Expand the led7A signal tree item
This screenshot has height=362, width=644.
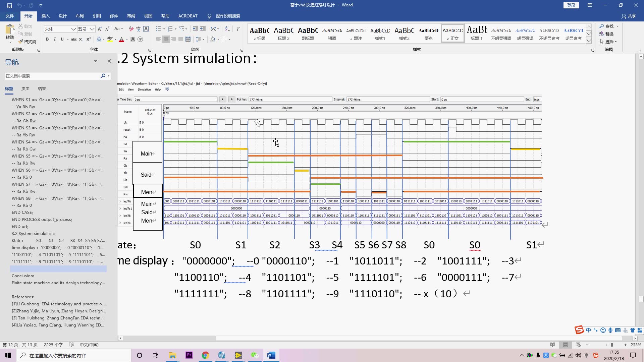coord(120,201)
